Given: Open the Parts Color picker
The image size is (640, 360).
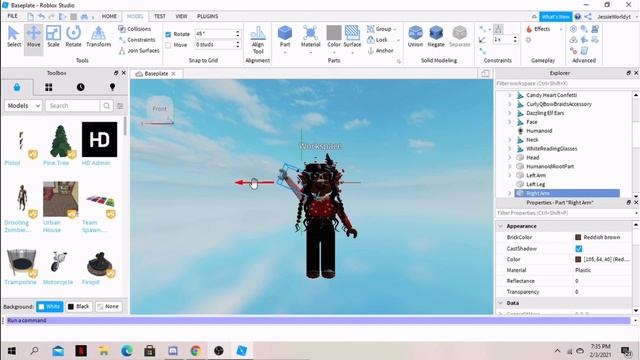Looking at the screenshot, I should [334, 37].
